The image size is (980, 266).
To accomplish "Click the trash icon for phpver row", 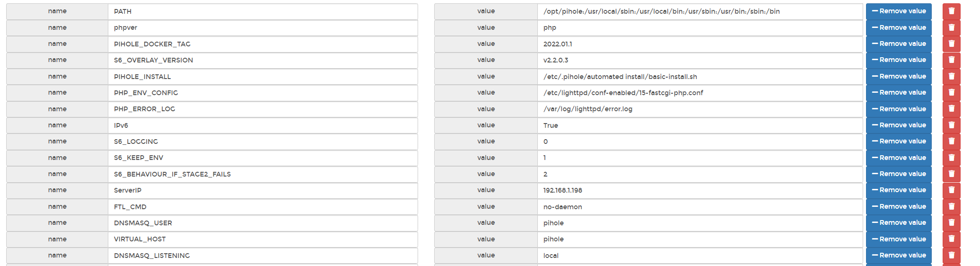I will click(x=951, y=27).
